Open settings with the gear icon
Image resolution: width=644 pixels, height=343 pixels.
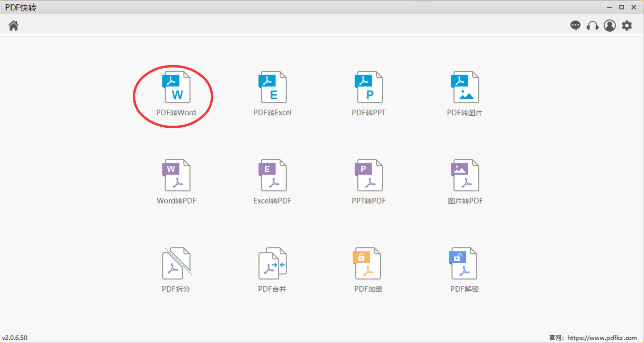(627, 26)
